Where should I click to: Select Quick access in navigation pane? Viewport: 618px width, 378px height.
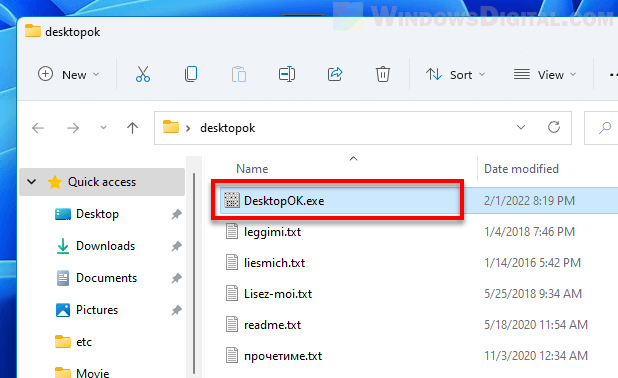coord(102,182)
